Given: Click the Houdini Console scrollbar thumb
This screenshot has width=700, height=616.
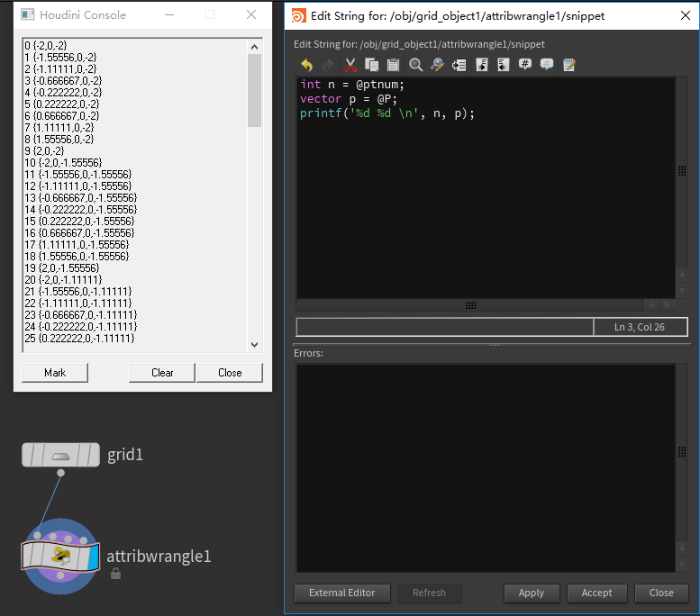Looking at the screenshot, I should pos(254,91).
